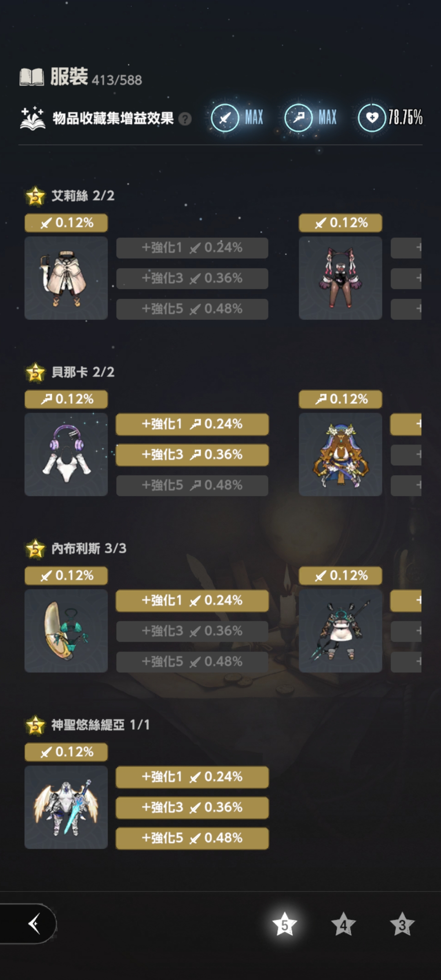441x980 pixels.
Task: Tap the heart HP 78.75% buff icon
Action: (372, 118)
